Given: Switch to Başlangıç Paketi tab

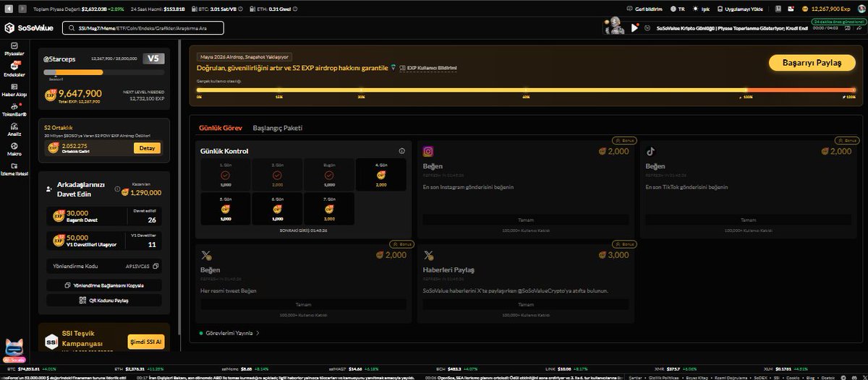Looking at the screenshot, I should (x=278, y=128).
